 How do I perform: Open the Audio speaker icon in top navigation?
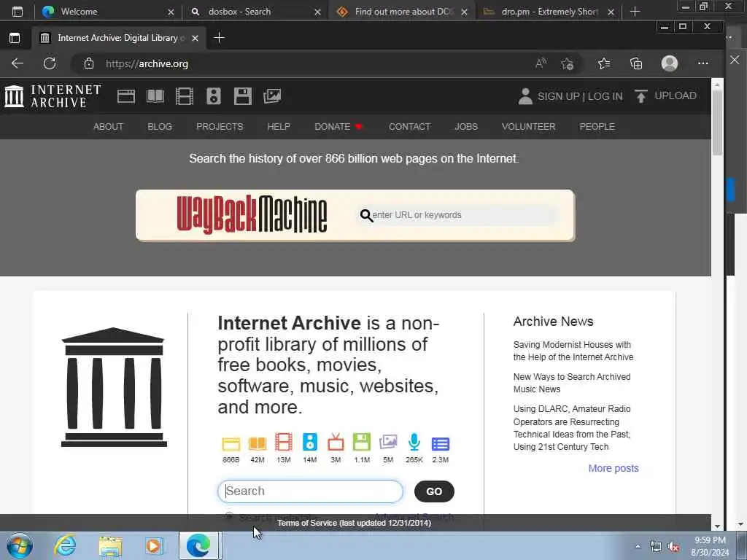(214, 96)
